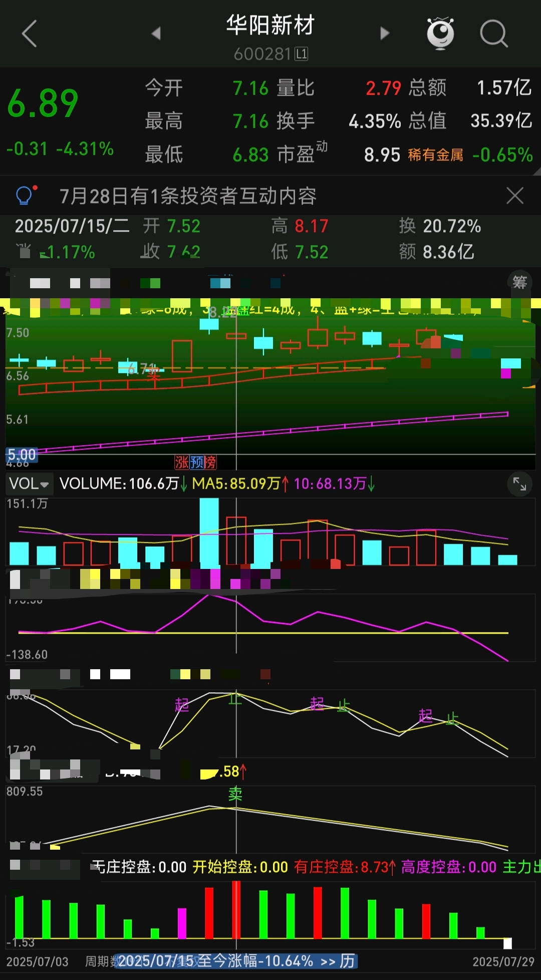Open the 稀有金属 sector link
541x980 pixels.
click(435, 155)
